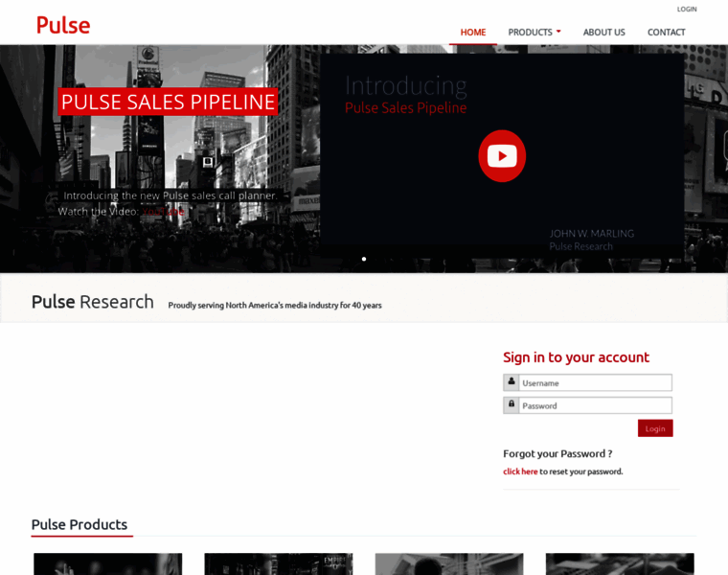The image size is (728, 575).
Task: Click the Pulse Products heading
Action: 80,524
